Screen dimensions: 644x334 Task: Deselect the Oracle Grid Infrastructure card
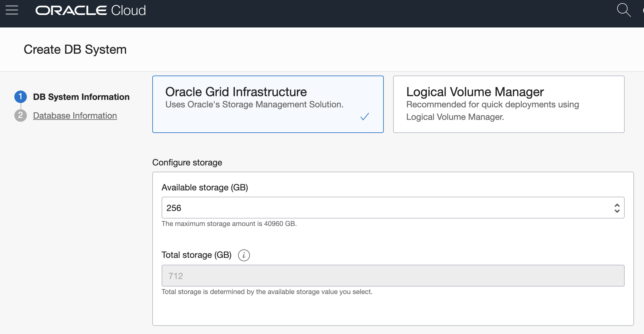coord(268,104)
